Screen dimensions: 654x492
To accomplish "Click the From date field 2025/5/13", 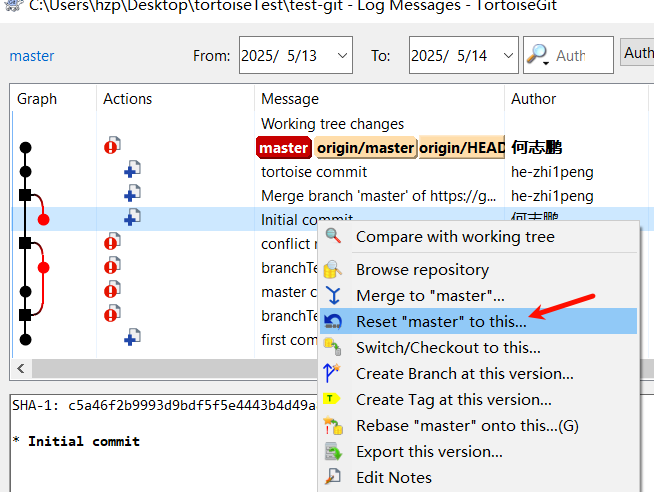I will 296,55.
